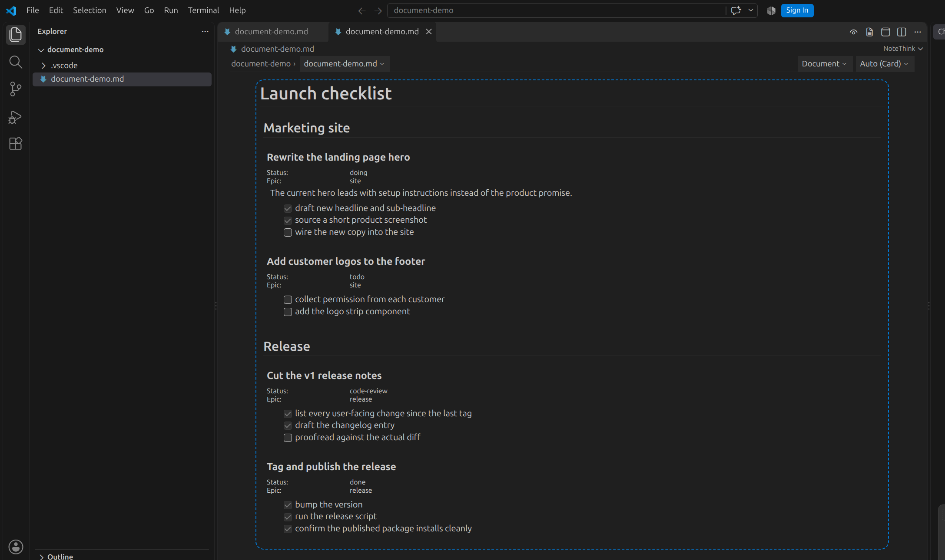Open the View menu
This screenshot has width=945, height=560.
125,10
